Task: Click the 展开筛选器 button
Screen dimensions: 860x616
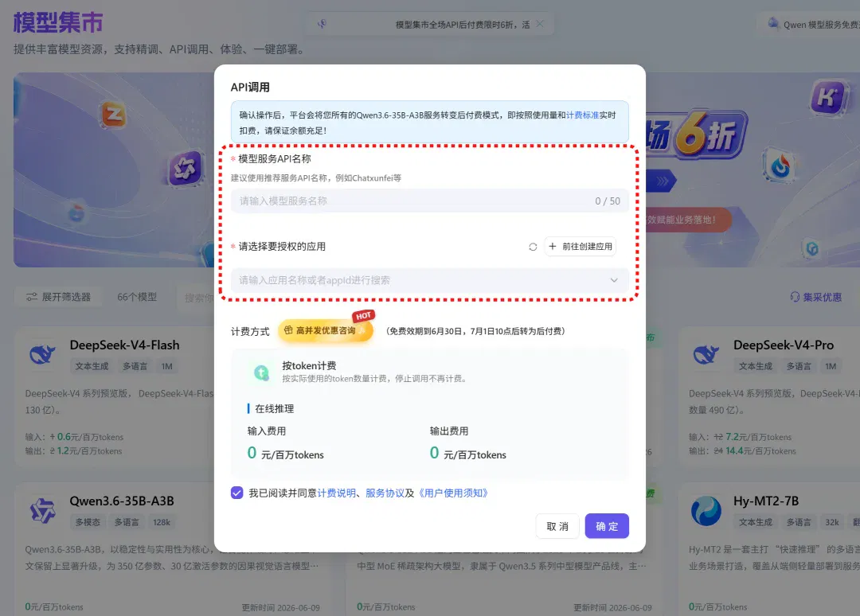Action: [58, 297]
